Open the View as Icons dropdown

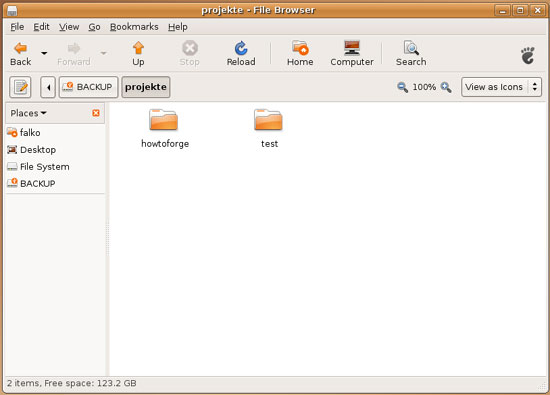(501, 87)
